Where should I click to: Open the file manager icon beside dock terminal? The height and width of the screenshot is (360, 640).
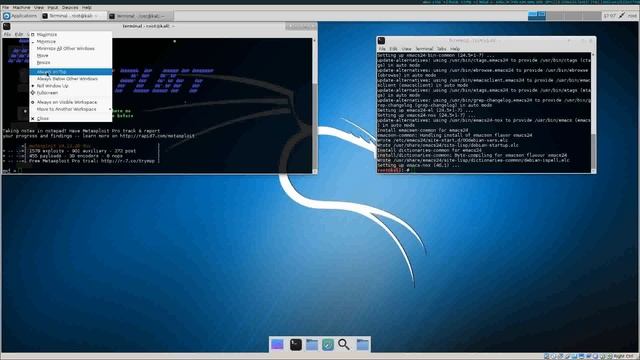tap(312, 344)
